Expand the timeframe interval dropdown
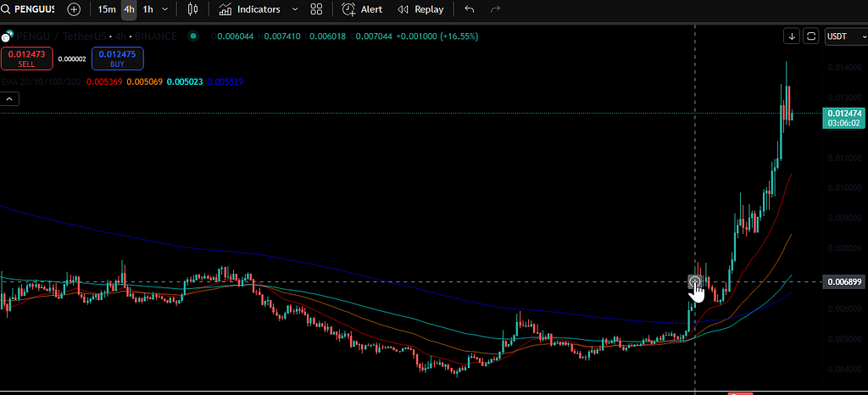 (x=164, y=9)
